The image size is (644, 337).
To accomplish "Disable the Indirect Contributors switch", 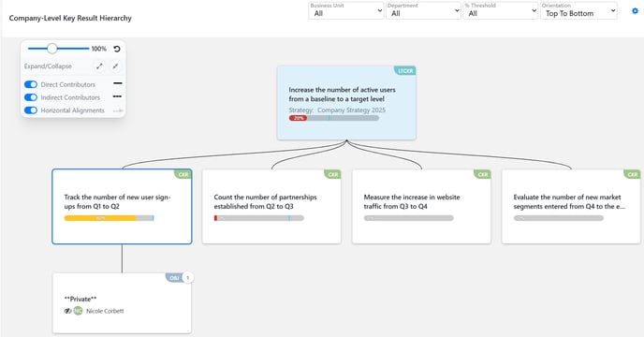I will 31,97.
